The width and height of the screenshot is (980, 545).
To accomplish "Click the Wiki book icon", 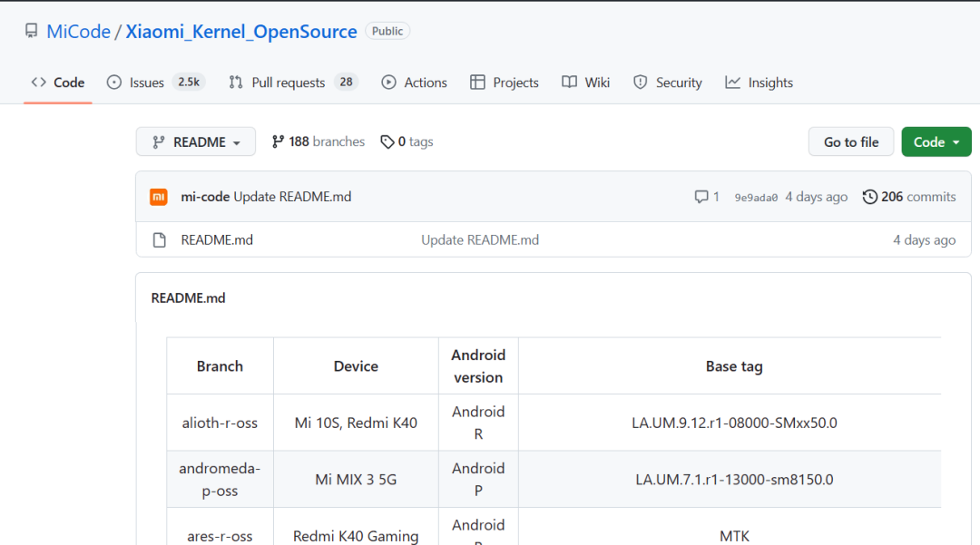I will pos(569,82).
